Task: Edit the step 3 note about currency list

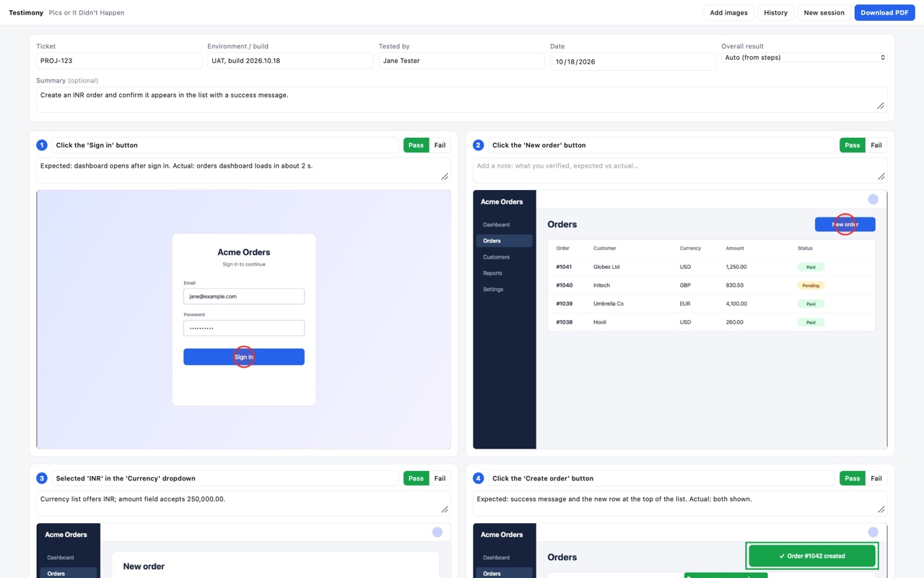Action: [243, 504]
